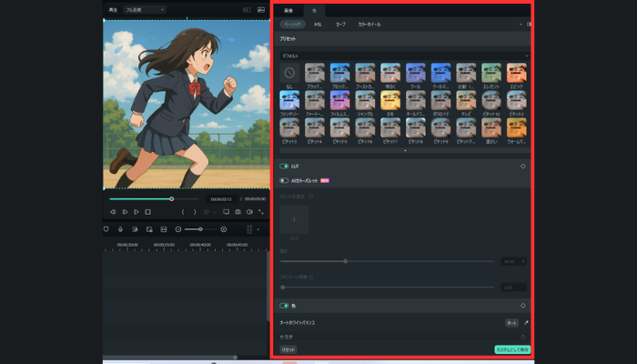Click the preview playback progress bar
637x364 pixels.
click(154, 199)
